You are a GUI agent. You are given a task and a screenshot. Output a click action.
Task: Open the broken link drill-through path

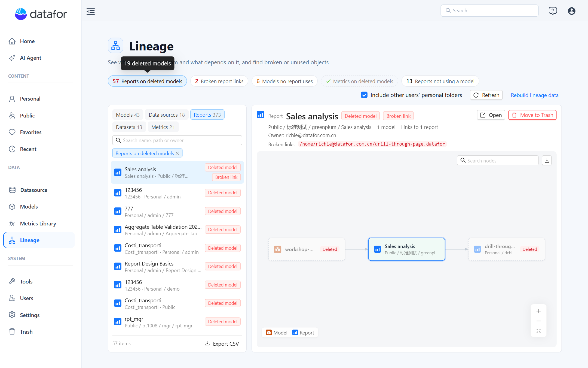[372, 144]
